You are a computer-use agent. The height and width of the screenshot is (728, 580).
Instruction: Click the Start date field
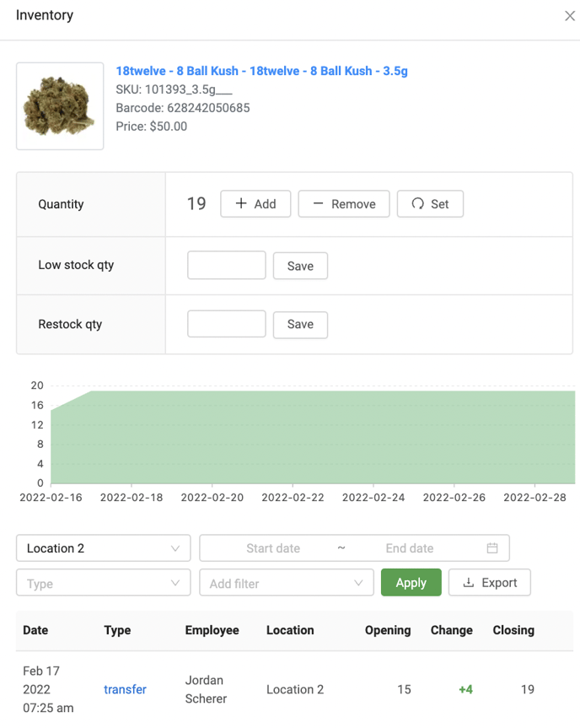coord(272,548)
